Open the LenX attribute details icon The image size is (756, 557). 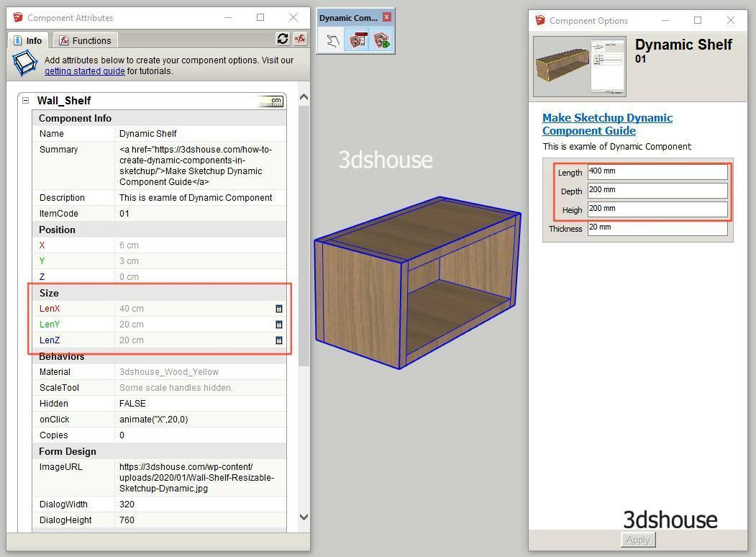[x=279, y=309]
